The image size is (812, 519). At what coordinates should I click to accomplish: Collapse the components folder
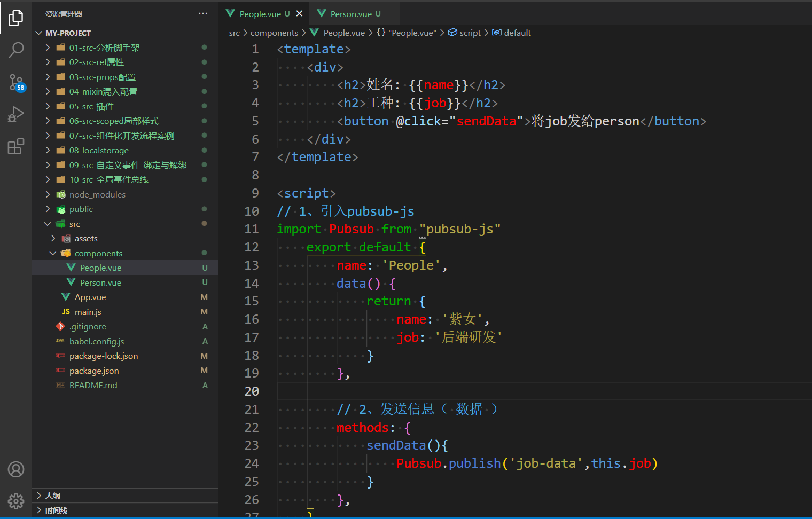pyautogui.click(x=126, y=253)
